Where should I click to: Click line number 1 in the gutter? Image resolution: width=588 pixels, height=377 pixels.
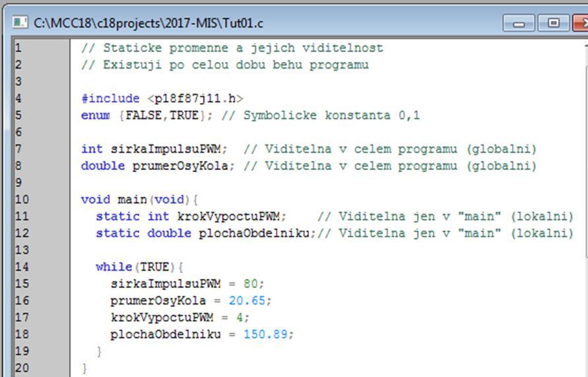tap(18, 48)
